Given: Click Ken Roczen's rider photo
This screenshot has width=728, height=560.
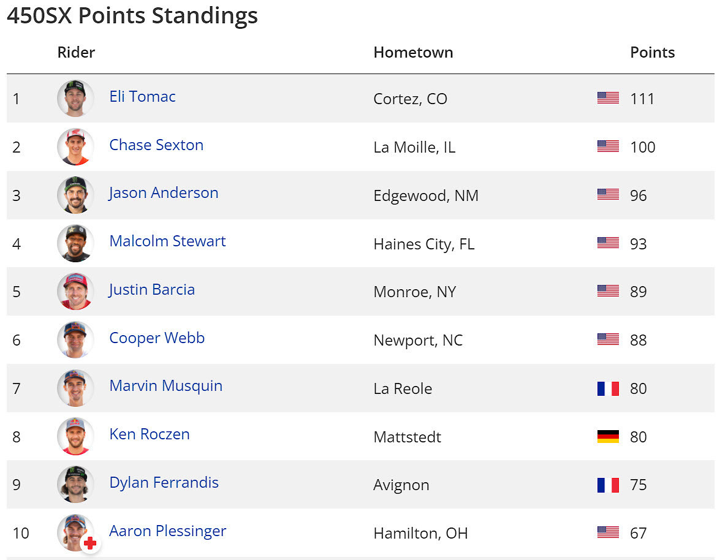Looking at the screenshot, I should click(75, 436).
